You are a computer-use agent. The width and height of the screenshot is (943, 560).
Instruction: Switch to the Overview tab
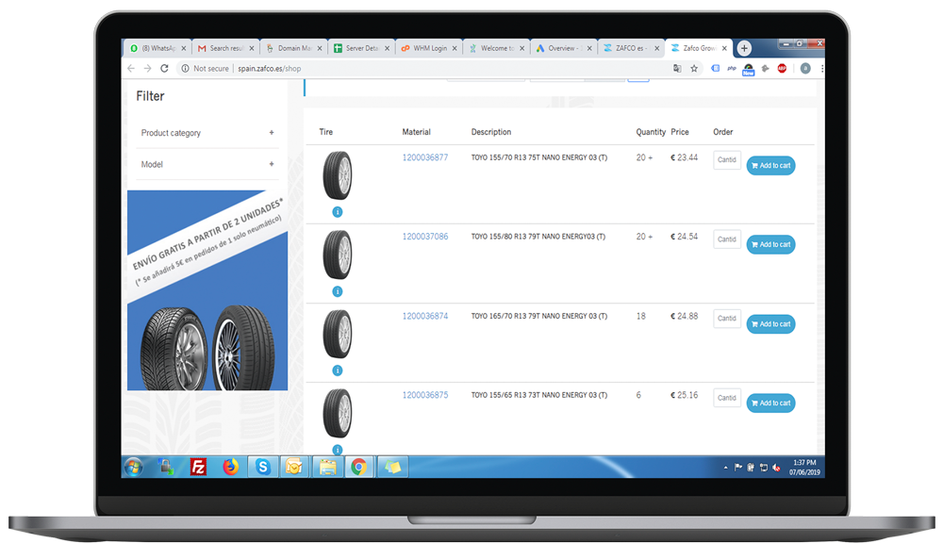[562, 48]
